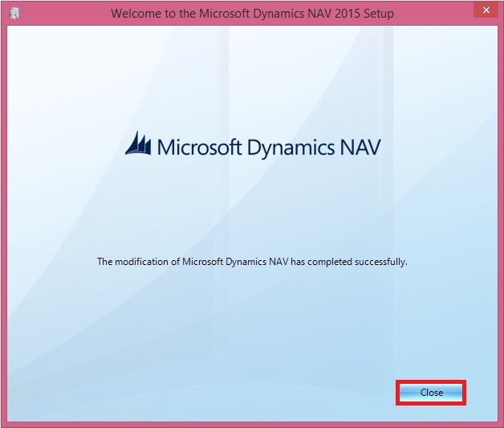Click the Microsoft Dynamics NAV sail logo icon
The height and width of the screenshot is (428, 504).
(x=139, y=145)
